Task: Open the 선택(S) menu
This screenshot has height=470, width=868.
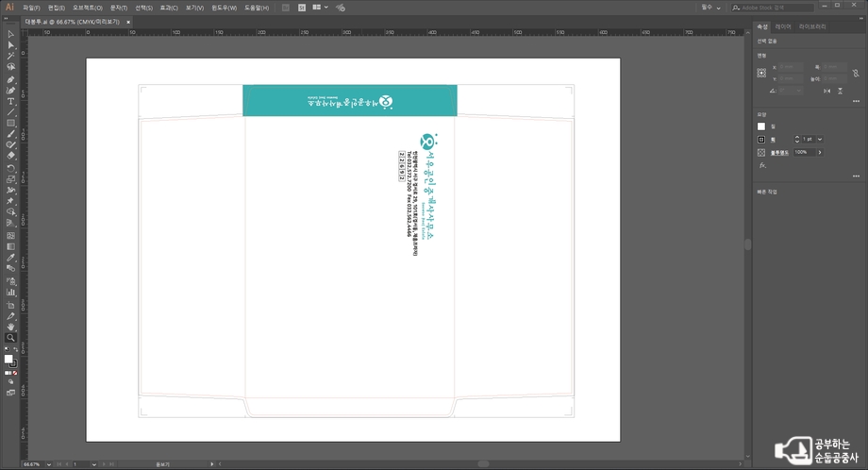Action: [143, 8]
